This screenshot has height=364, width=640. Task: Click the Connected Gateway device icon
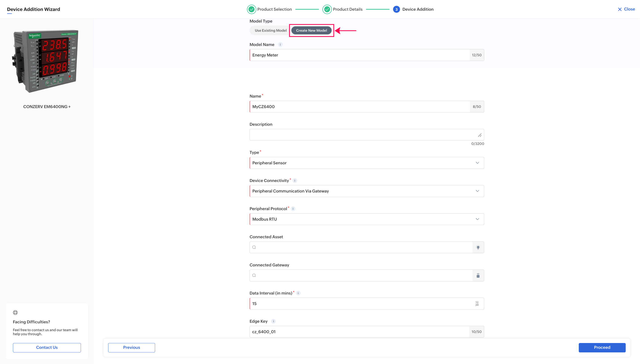[478, 276]
